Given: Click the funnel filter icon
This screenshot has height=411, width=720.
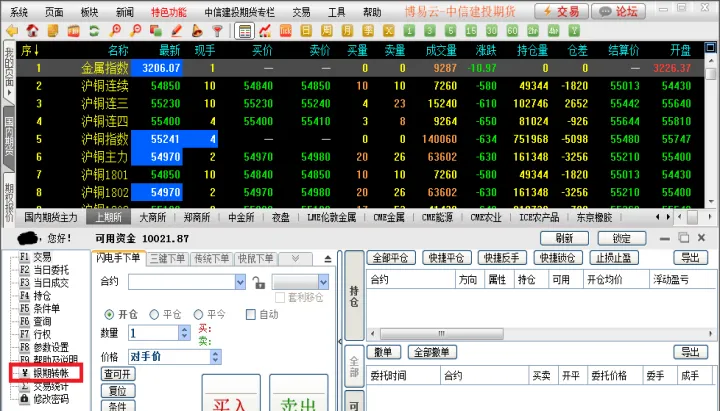Looking at the screenshot, I should (x=217, y=31).
